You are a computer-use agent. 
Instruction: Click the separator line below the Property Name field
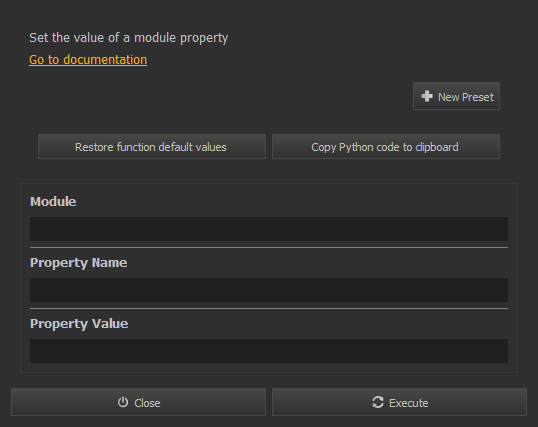pos(269,308)
